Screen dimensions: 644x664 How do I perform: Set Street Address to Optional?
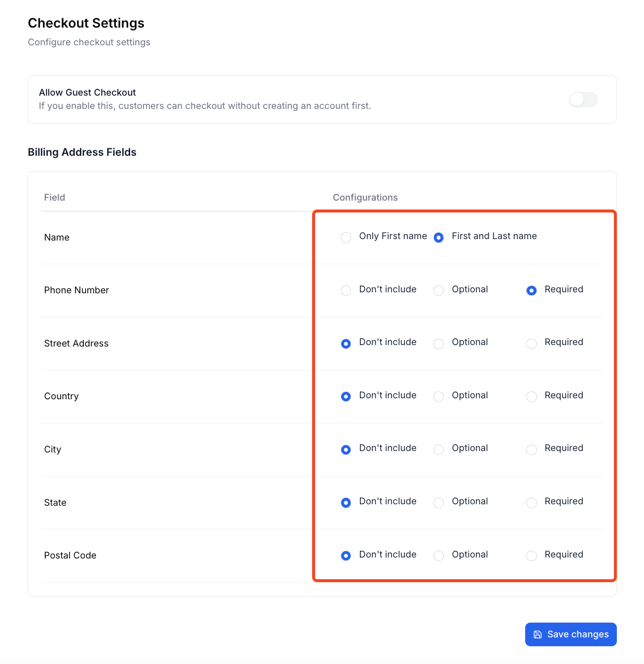pos(438,344)
